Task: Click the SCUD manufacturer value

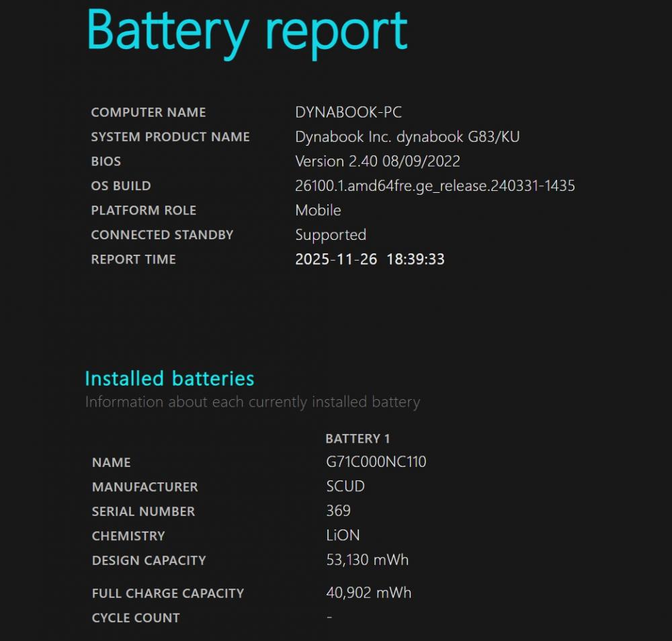Action: tap(345, 486)
